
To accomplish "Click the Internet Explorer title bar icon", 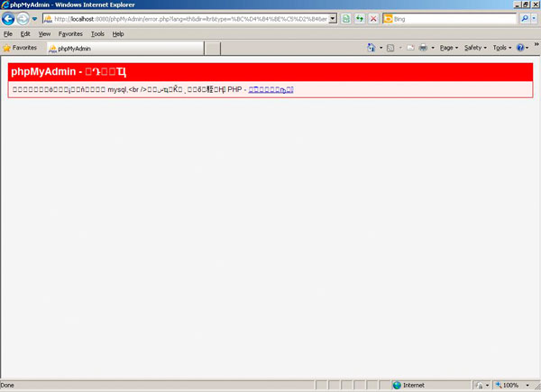I will [5, 5].
